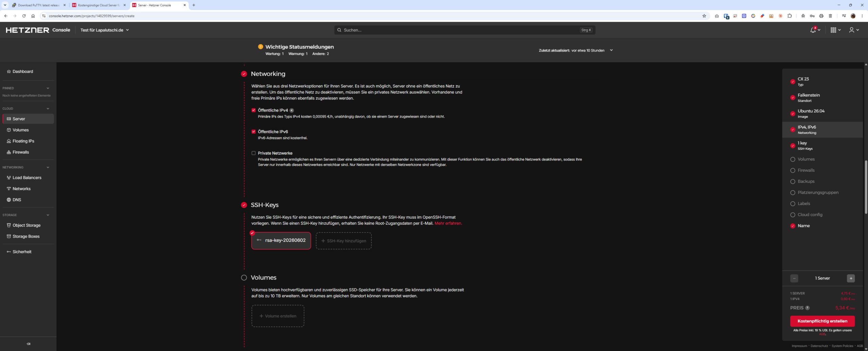Open notifications bell menu

click(x=815, y=30)
